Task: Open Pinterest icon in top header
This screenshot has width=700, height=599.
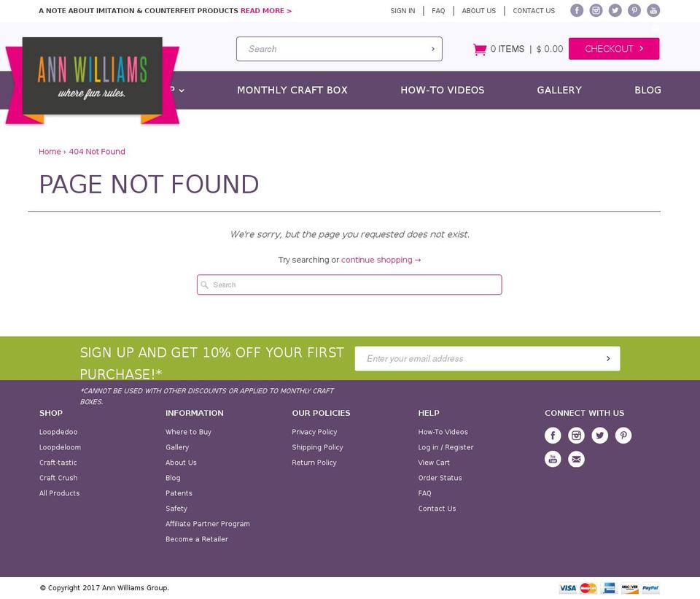Action: [634, 10]
